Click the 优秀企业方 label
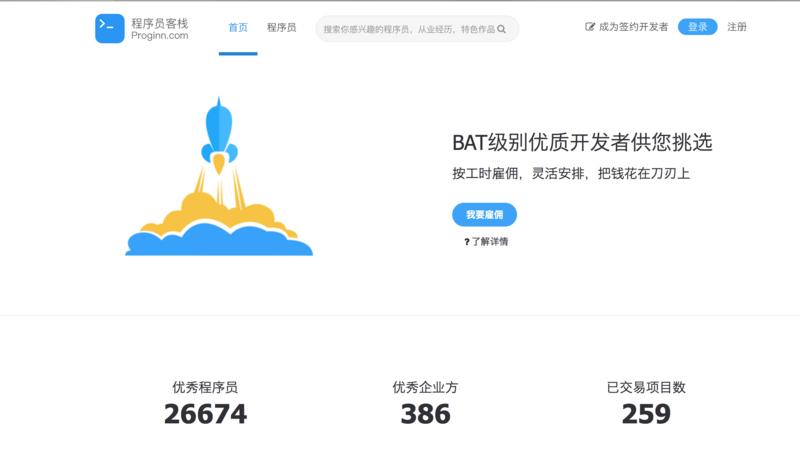 click(425, 387)
